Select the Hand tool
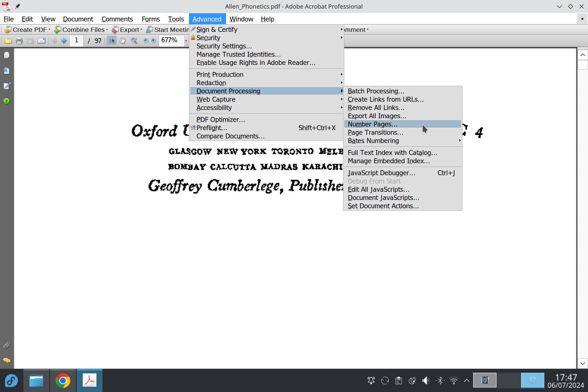The width and height of the screenshot is (588, 392). (x=123, y=41)
